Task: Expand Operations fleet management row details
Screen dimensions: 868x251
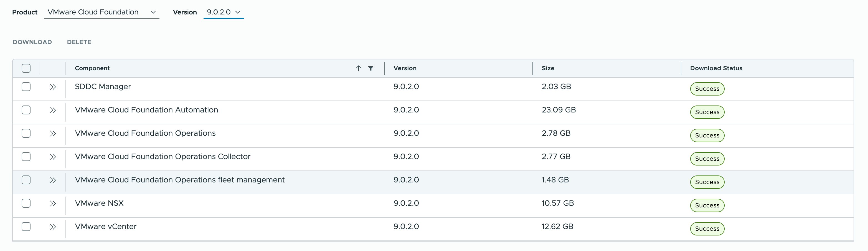Action: [53, 180]
